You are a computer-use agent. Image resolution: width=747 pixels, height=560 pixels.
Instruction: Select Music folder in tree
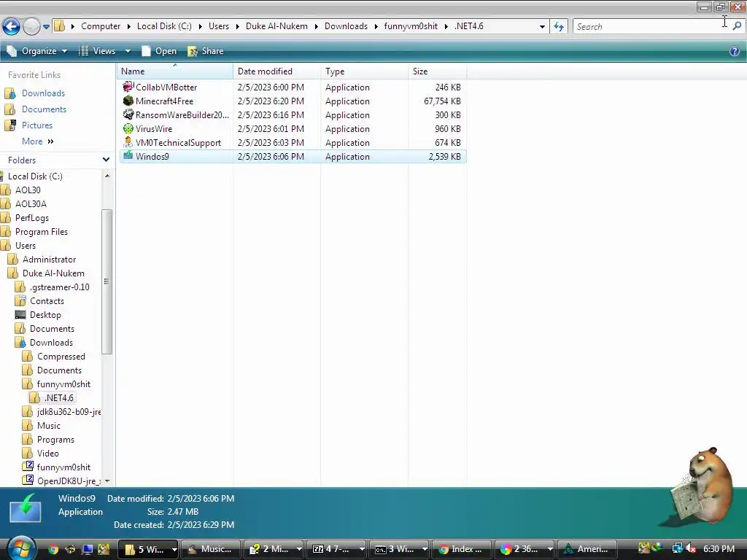click(x=49, y=426)
